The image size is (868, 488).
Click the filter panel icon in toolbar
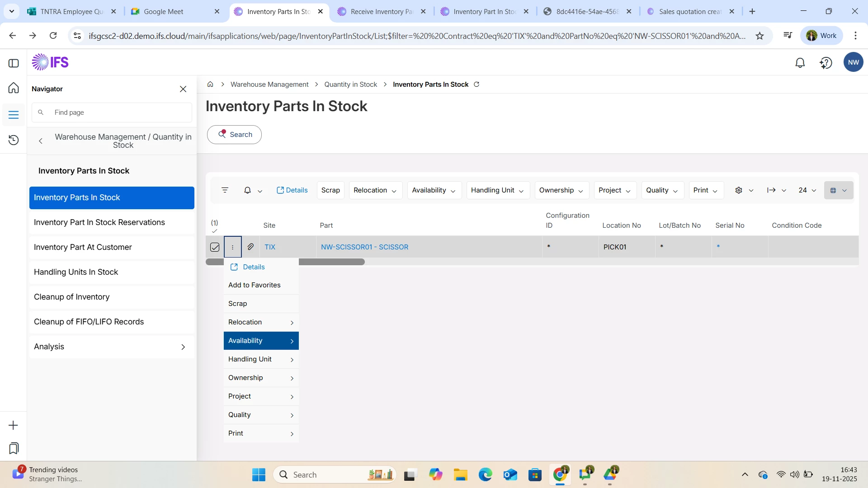(x=225, y=190)
